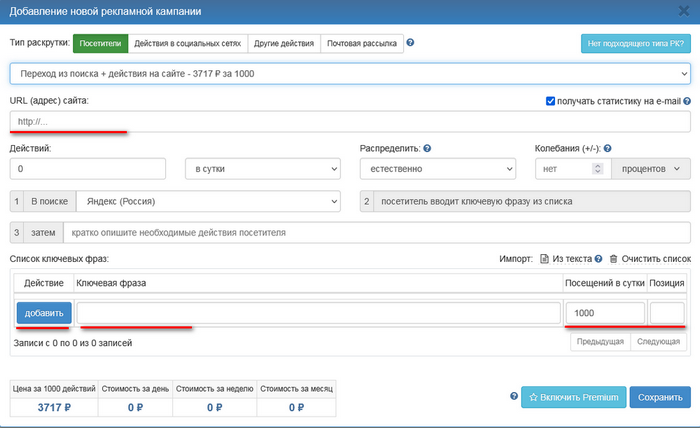
Task: Click Включить Premium button
Action: pos(573,397)
